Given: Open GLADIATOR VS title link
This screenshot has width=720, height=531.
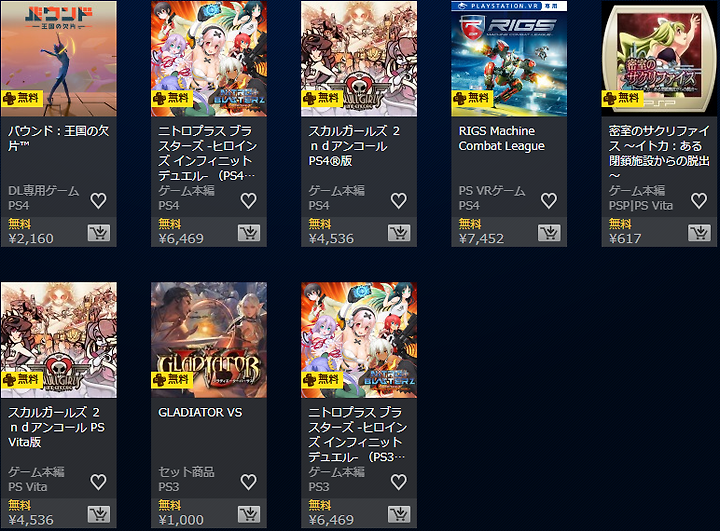Looking at the screenshot, I should pos(200,412).
